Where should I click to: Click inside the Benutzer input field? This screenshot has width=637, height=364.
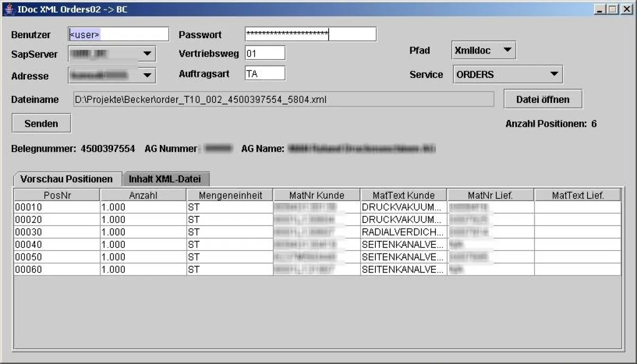point(118,33)
